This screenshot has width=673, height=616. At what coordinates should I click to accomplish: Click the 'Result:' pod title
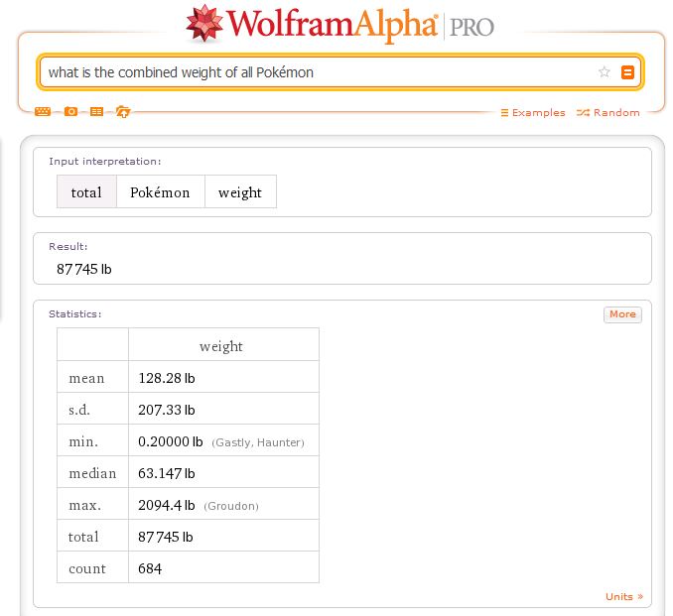tap(68, 247)
